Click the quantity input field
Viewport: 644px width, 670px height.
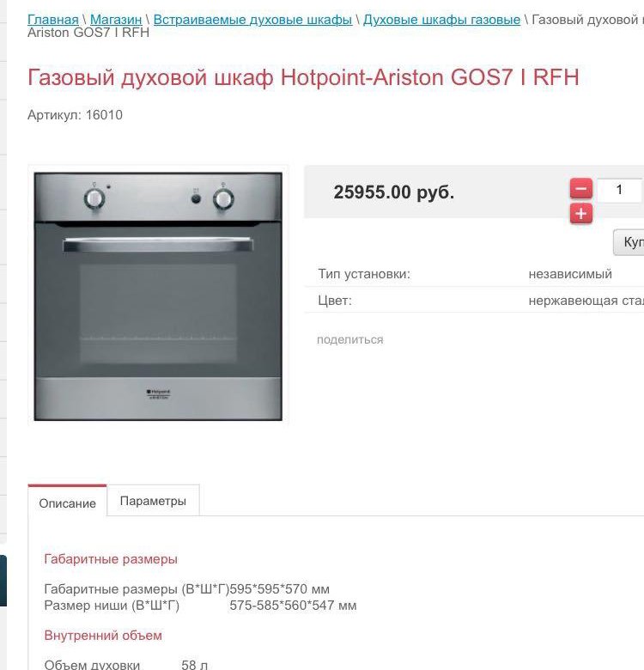pyautogui.click(x=620, y=190)
